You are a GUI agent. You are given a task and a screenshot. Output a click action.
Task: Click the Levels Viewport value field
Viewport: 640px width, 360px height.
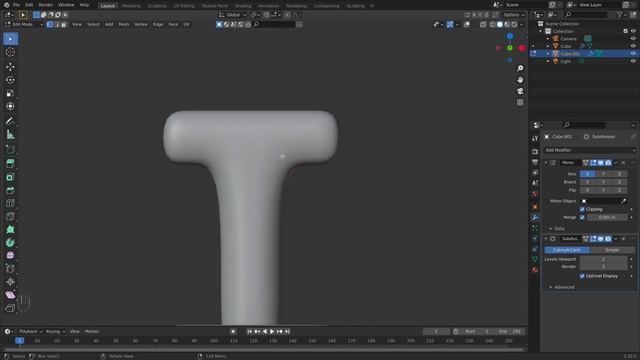(x=603, y=260)
